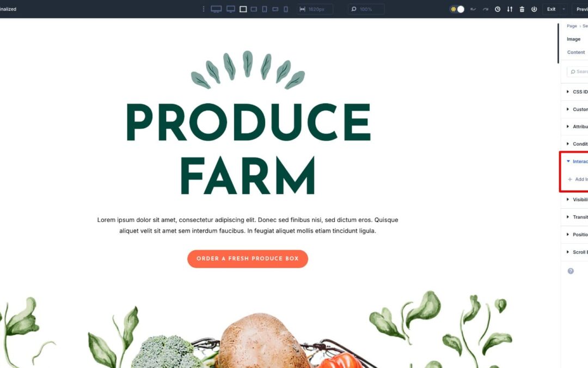The height and width of the screenshot is (368, 588).
Task: Select the desktop monitor view icon
Action: click(x=231, y=9)
